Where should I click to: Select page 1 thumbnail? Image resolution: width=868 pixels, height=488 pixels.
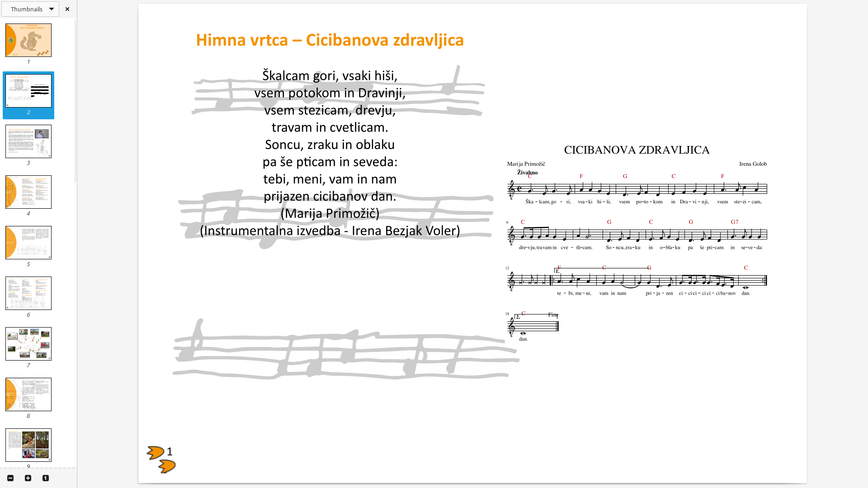[28, 40]
